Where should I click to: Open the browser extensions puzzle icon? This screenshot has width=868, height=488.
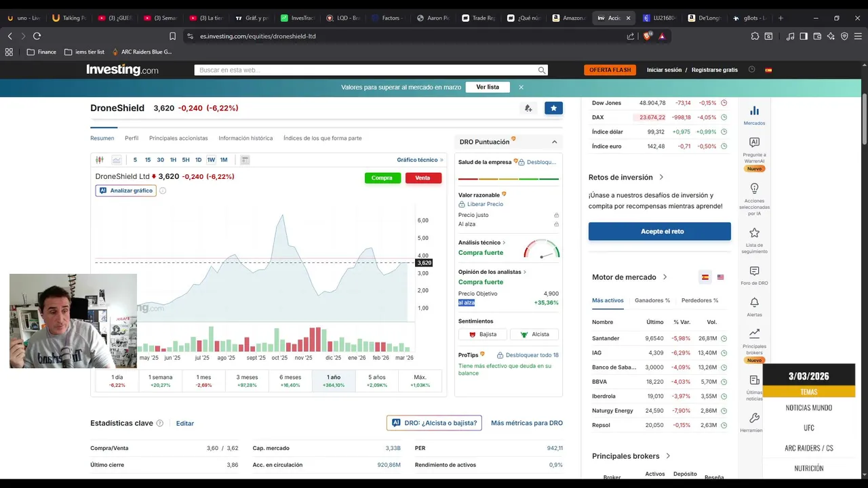[755, 36]
